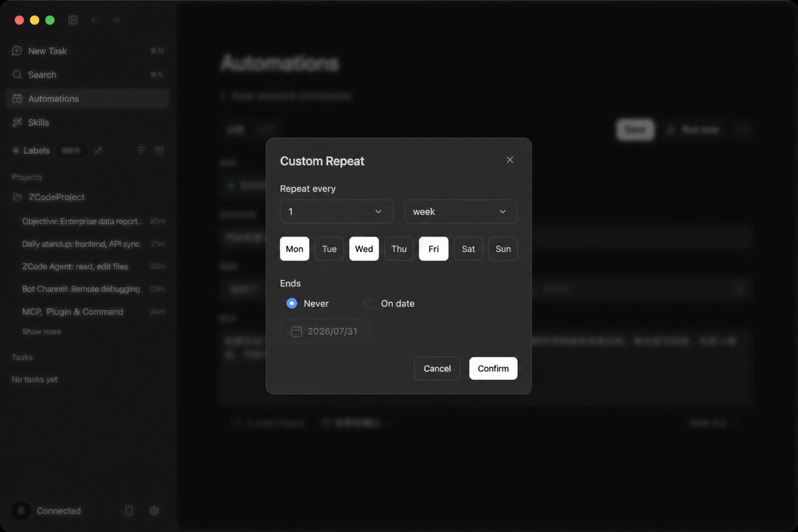
Task: Toggle Sat day button
Action: [x=468, y=249]
